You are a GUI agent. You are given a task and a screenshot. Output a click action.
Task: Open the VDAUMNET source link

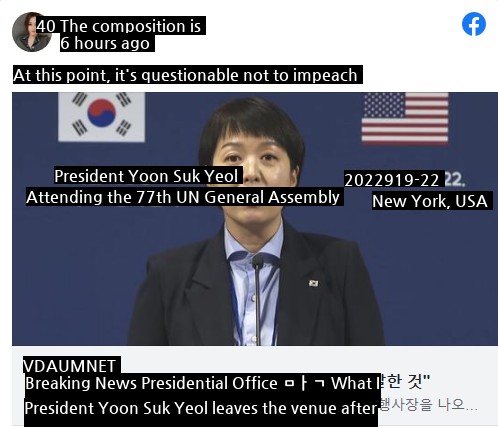pyautogui.click(x=72, y=366)
